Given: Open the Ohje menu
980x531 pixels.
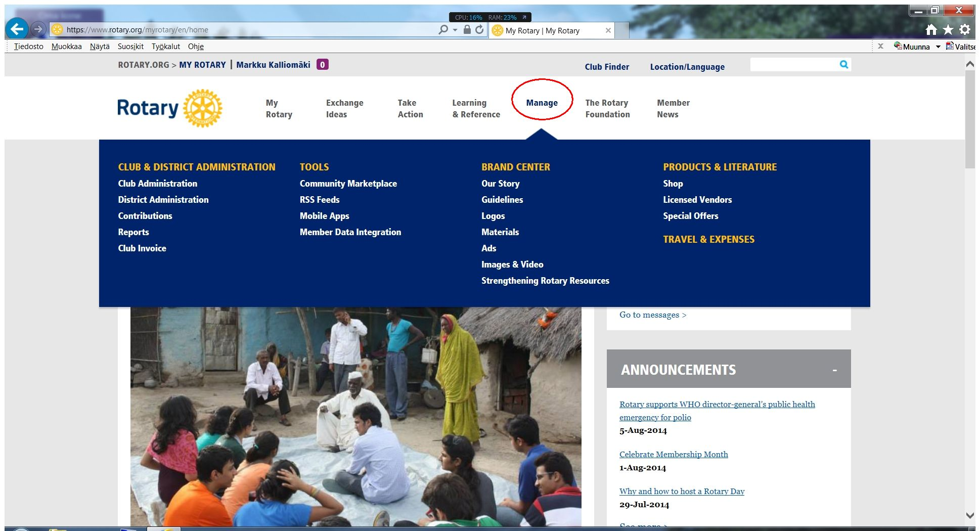Looking at the screenshot, I should click(196, 47).
